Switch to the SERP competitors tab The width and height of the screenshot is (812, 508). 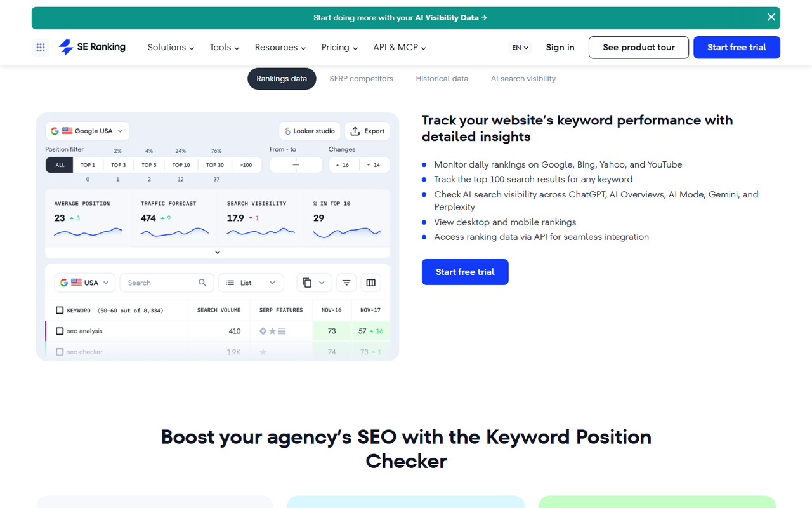pos(361,79)
